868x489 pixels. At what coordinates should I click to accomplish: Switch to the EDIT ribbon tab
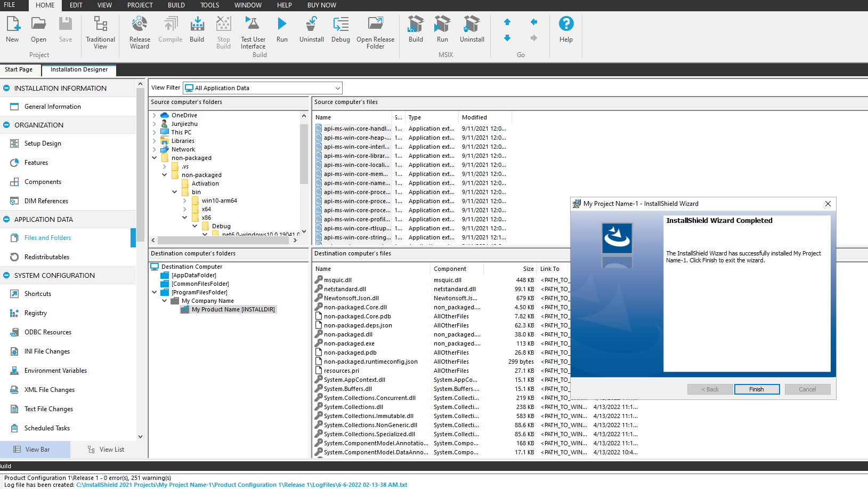pos(76,5)
